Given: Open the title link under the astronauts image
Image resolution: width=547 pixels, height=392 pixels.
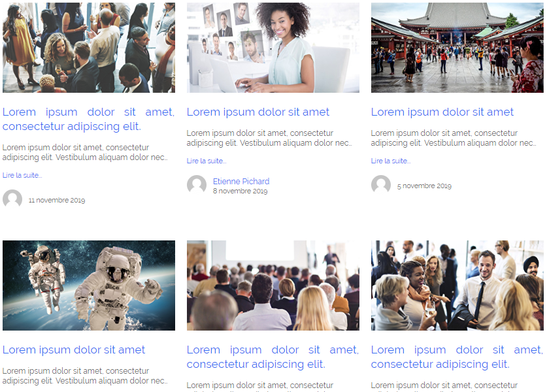Looking at the screenshot, I should coord(74,350).
